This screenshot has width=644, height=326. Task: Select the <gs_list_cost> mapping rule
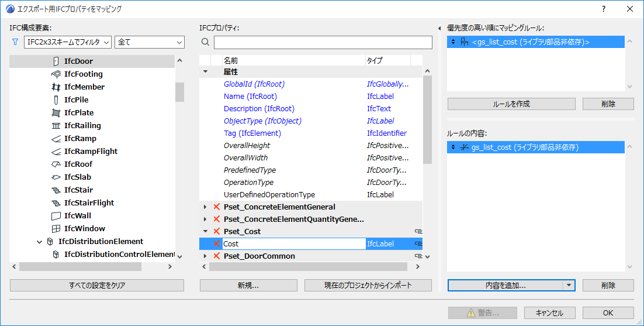coord(536,42)
